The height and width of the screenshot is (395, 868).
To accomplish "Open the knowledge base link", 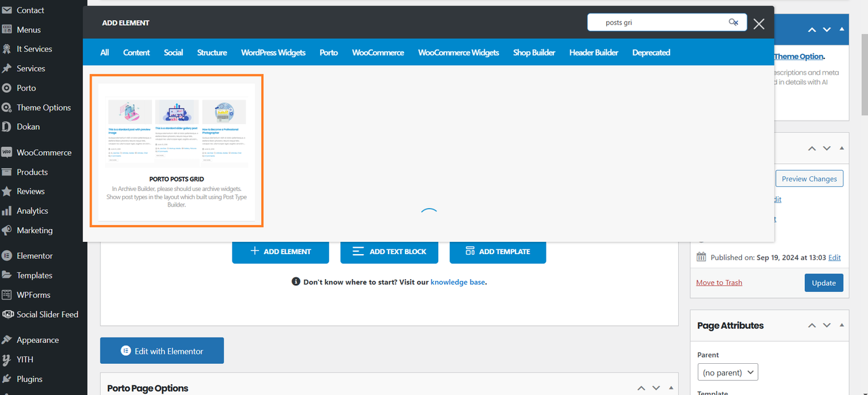I will pyautogui.click(x=458, y=282).
